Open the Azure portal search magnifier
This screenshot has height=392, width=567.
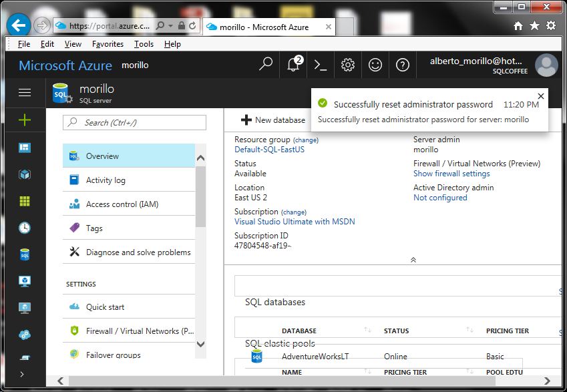(266, 65)
